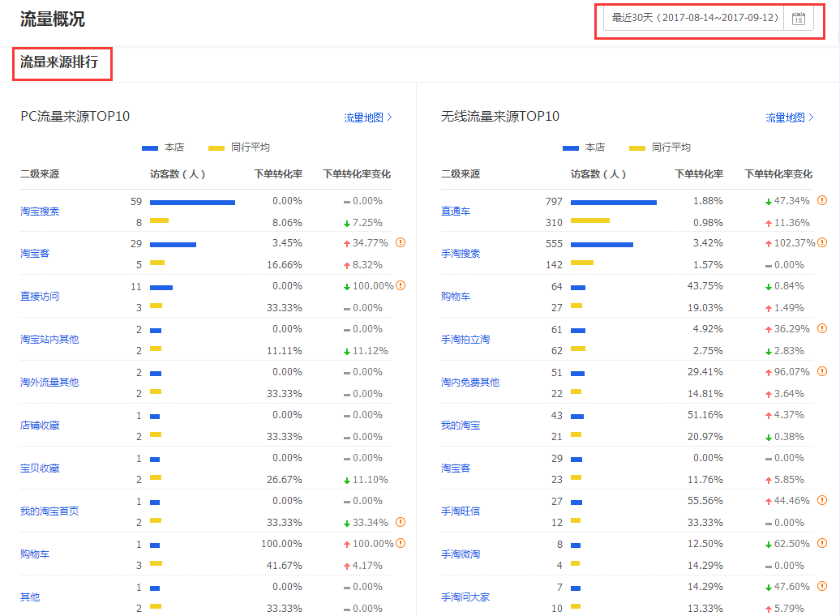This screenshot has height=616, width=840.
Task: Open 流量地图 link in PC panel
Action: [x=367, y=118]
